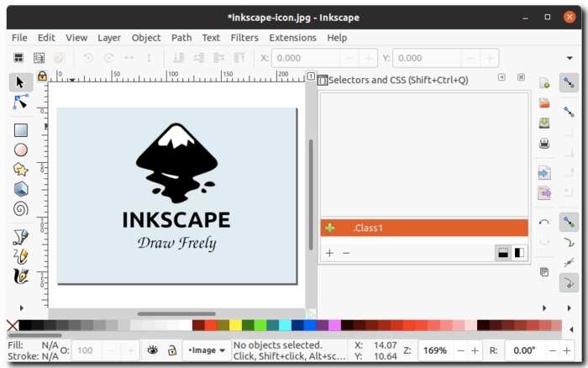588x368 pixels.
Task: Toggle the guides lock at the ruler corner
Action: point(42,76)
